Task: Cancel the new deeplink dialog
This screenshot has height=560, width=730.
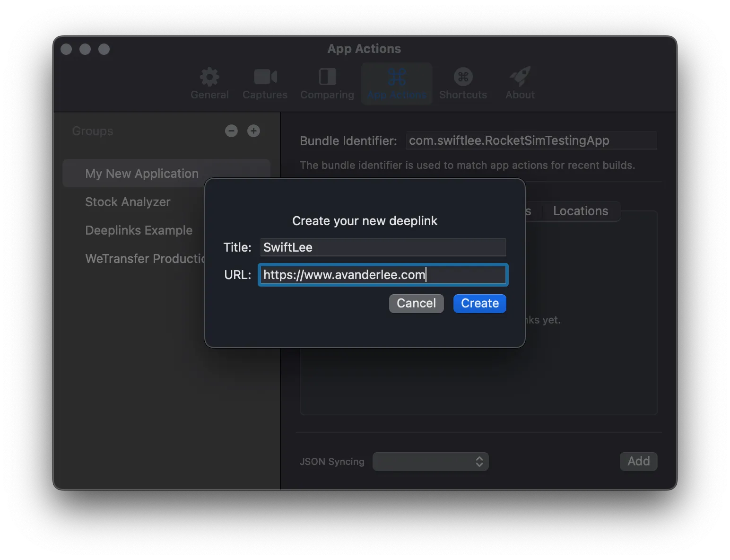Action: [416, 303]
